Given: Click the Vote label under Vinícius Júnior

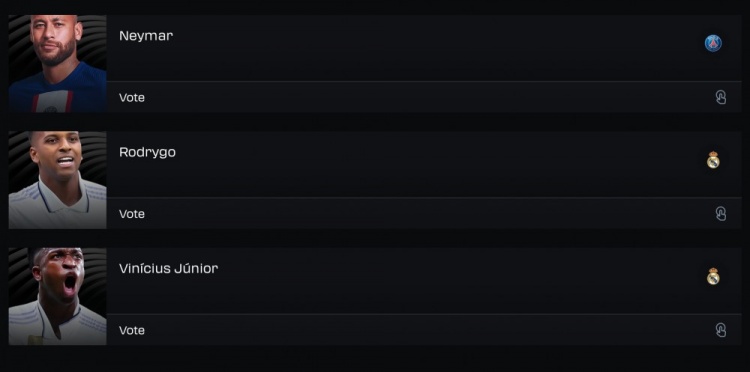Looking at the screenshot, I should (132, 330).
